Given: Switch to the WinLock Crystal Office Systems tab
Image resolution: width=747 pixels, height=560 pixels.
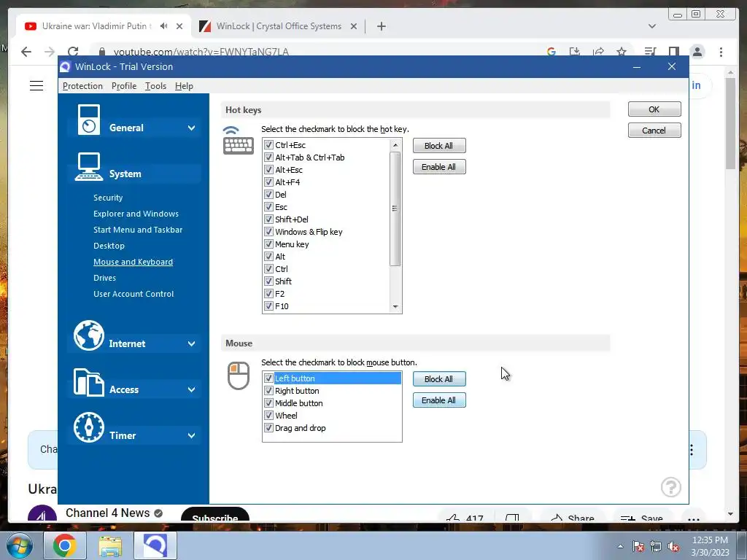Looking at the screenshot, I should [278, 26].
